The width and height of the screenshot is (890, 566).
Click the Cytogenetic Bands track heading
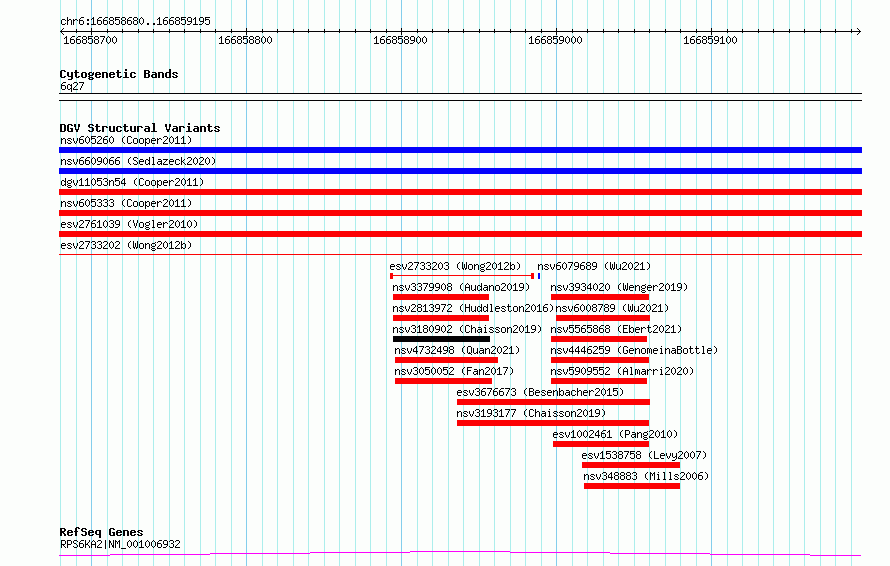(x=119, y=74)
